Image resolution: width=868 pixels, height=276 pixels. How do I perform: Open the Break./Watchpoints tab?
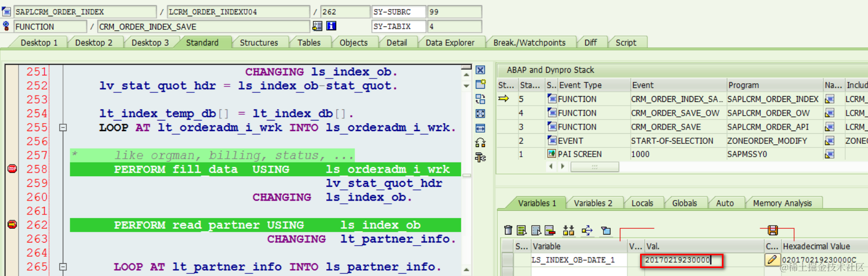click(529, 42)
